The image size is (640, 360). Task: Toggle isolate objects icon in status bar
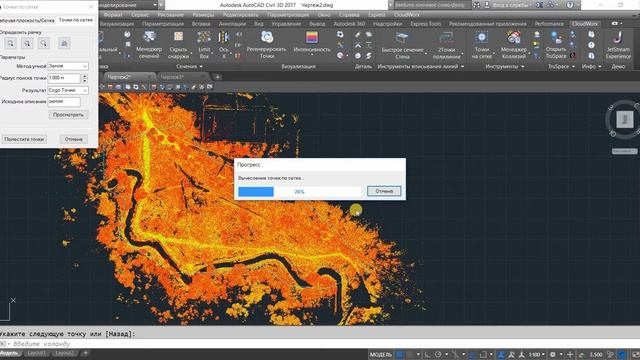point(610,354)
